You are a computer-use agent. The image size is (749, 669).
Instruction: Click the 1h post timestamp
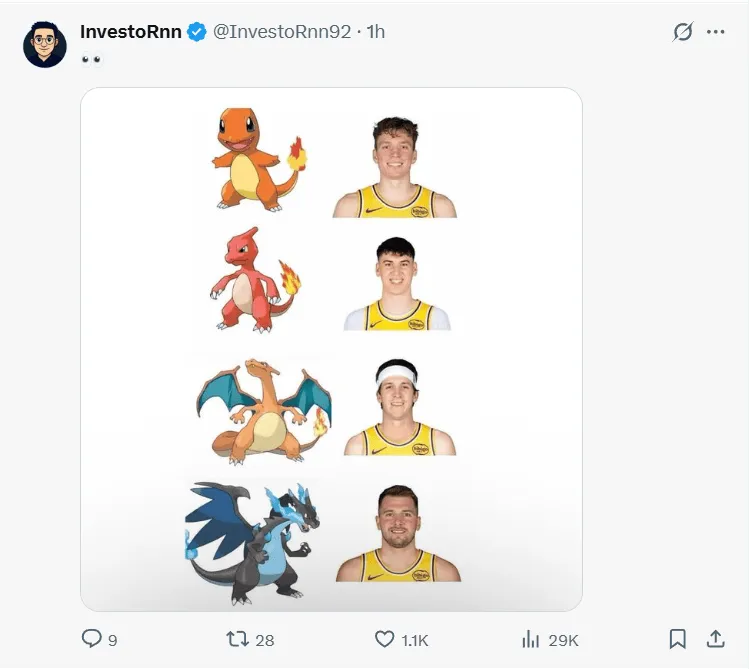click(x=375, y=32)
